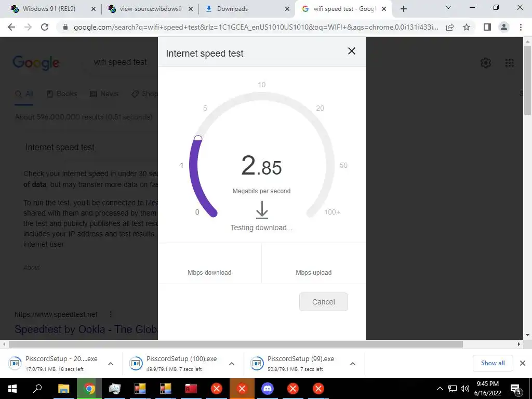This screenshot has height=399, width=532.
Task: Reload the page with the refresh icon
Action: pos(45,27)
